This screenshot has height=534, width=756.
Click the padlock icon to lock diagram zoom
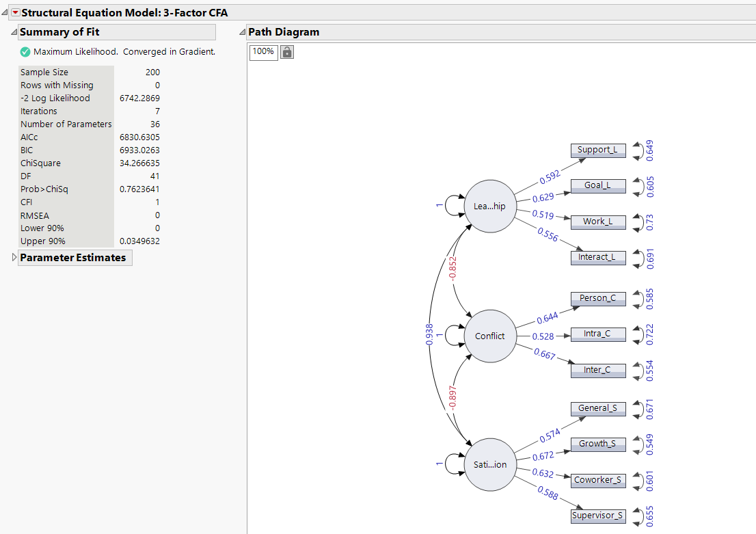[286, 51]
